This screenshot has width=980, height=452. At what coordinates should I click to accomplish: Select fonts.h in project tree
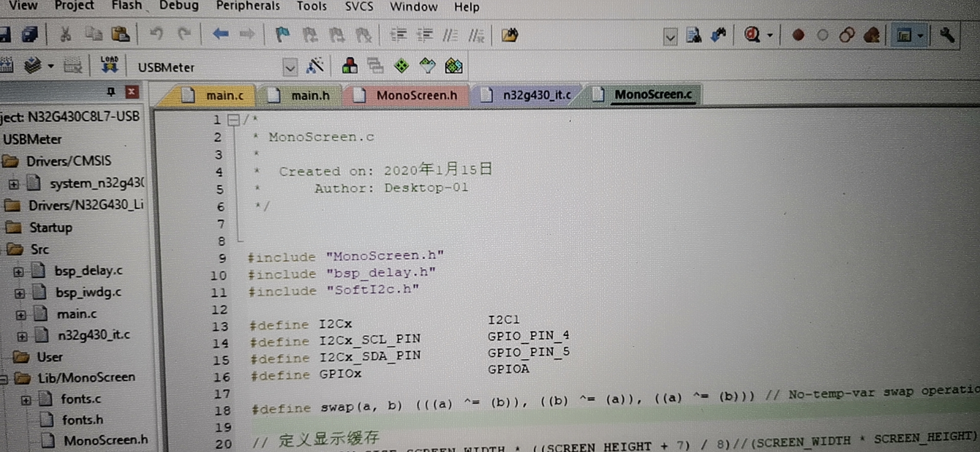click(83, 420)
